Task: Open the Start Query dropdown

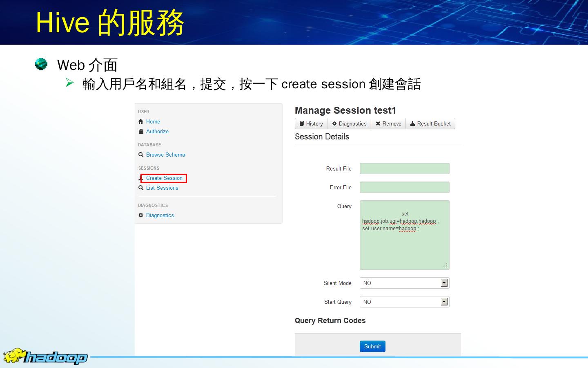Action: [x=405, y=302]
